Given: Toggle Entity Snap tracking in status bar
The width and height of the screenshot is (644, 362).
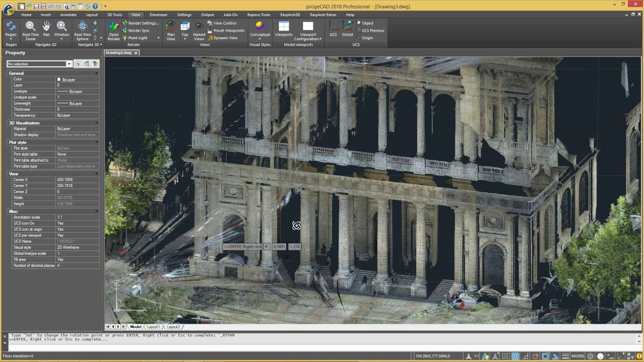Looking at the screenshot, I should [555, 356].
